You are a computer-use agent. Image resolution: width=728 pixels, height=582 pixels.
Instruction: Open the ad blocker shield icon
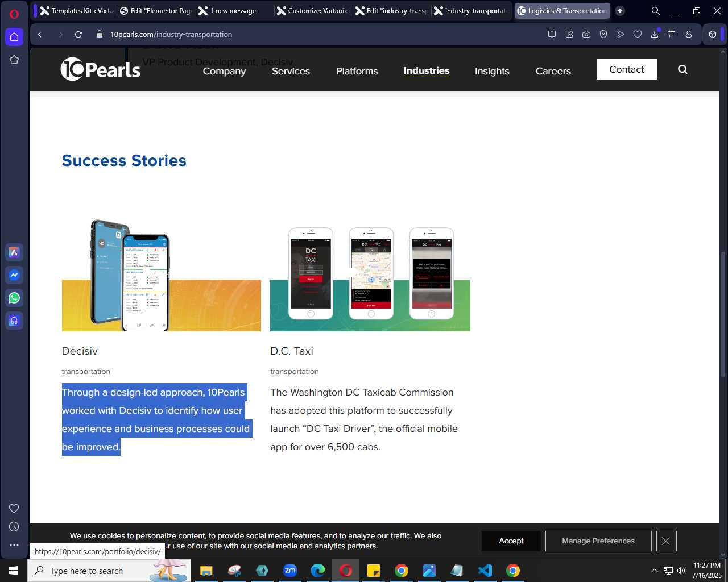[603, 34]
